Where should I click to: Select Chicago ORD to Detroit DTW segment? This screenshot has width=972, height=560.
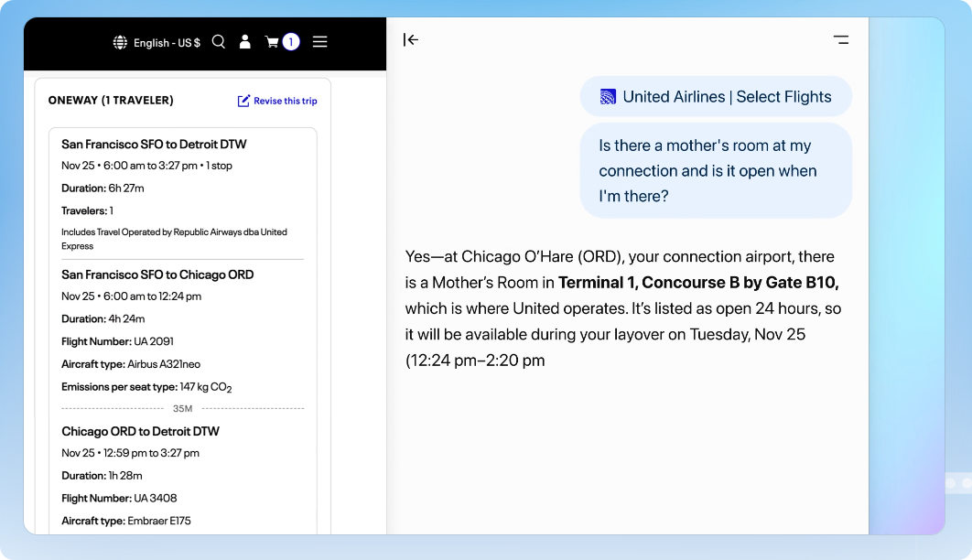point(140,431)
